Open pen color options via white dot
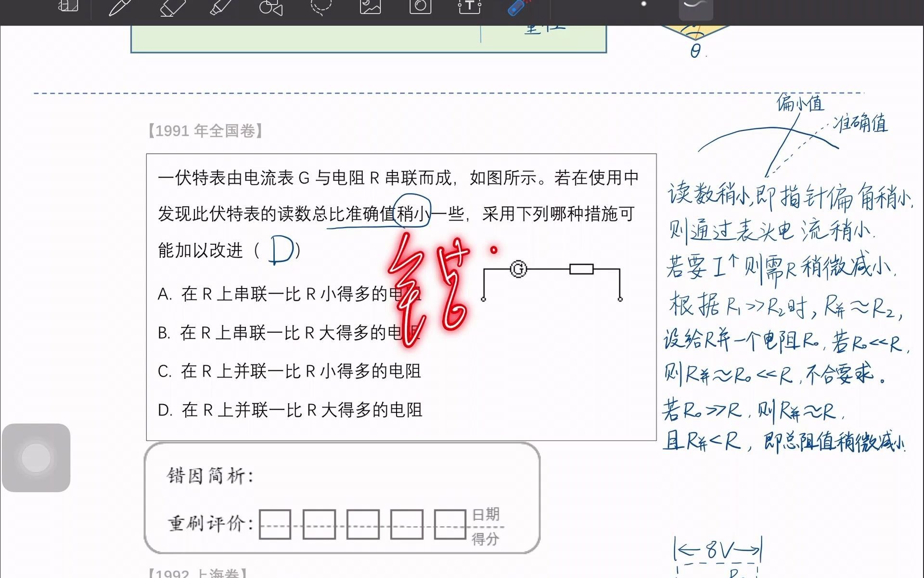 coord(642,4)
